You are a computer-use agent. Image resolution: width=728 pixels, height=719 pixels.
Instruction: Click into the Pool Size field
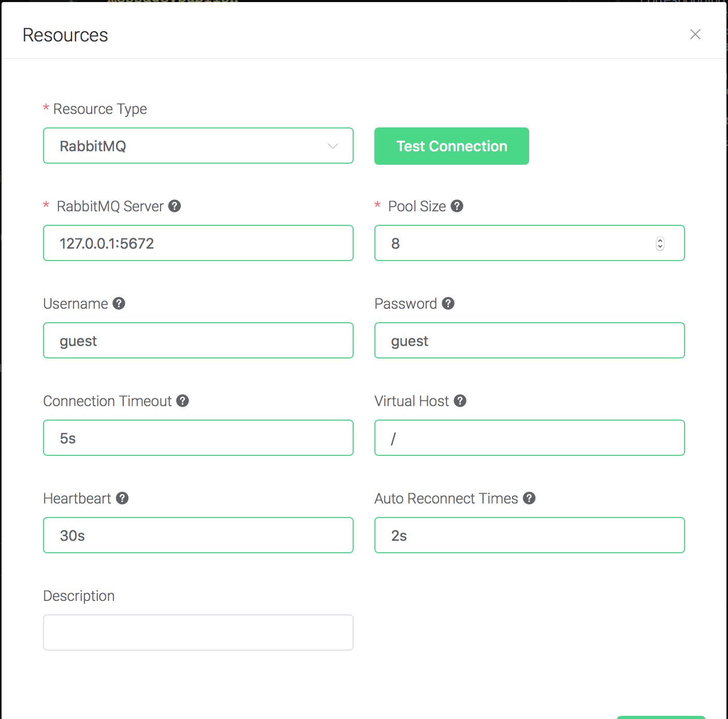coord(530,243)
